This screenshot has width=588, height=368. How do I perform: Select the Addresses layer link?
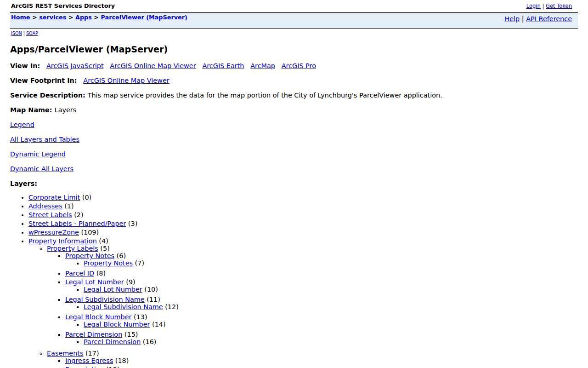point(45,206)
